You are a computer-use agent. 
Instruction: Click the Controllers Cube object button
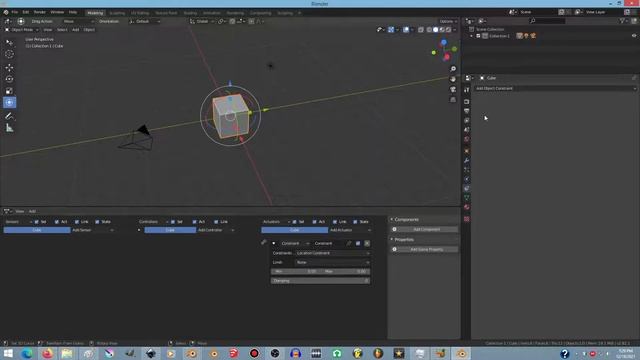(x=170, y=230)
